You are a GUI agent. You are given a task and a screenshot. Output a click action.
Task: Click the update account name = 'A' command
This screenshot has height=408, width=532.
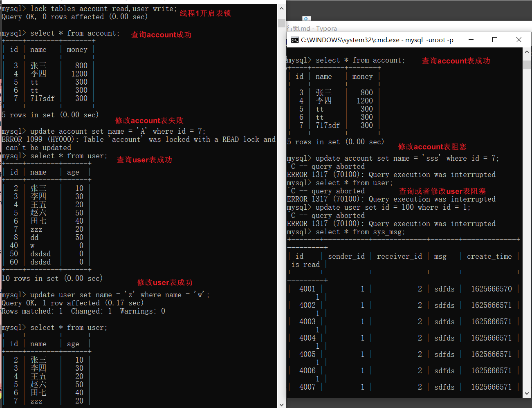(118, 131)
